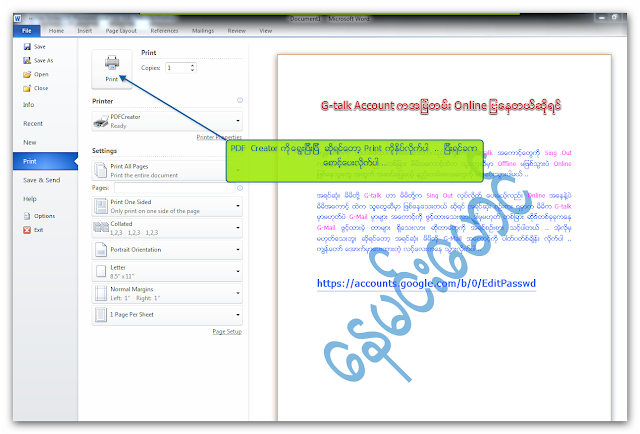640x434 pixels.
Task: Open the Review tab
Action: pos(237,31)
